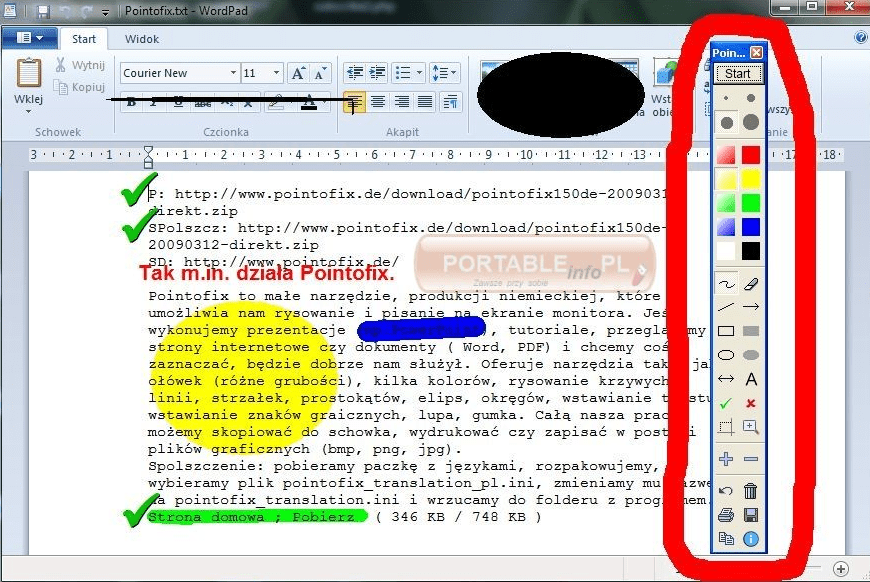Choose the smallest pen size dot

click(x=726, y=98)
